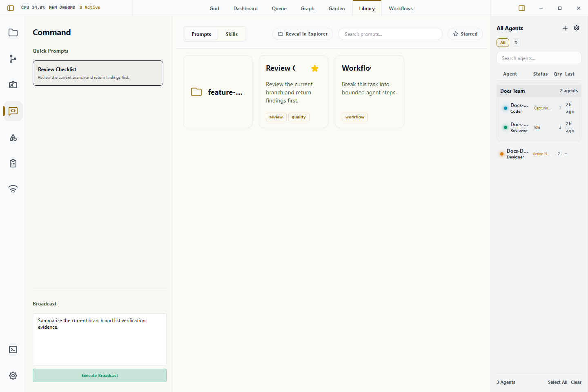Click Execute Broadcast button
The image size is (588, 392).
(100, 375)
